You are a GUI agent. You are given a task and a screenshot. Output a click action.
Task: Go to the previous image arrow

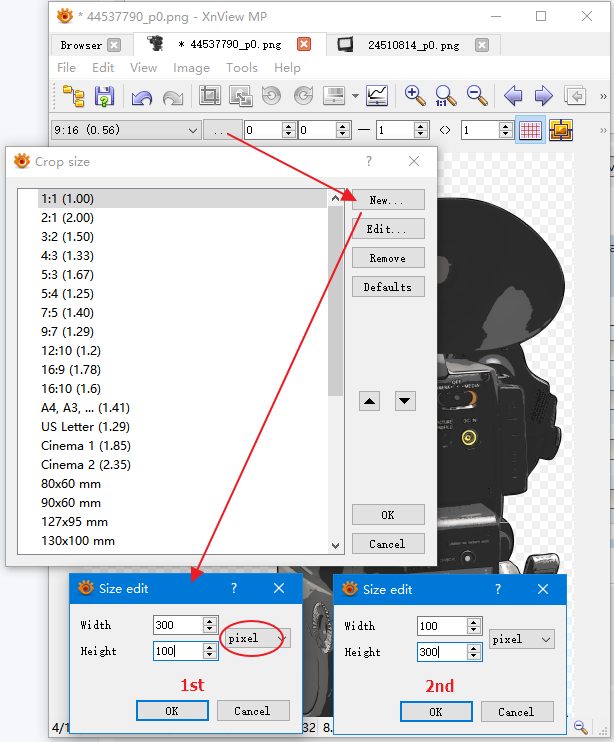pos(513,96)
